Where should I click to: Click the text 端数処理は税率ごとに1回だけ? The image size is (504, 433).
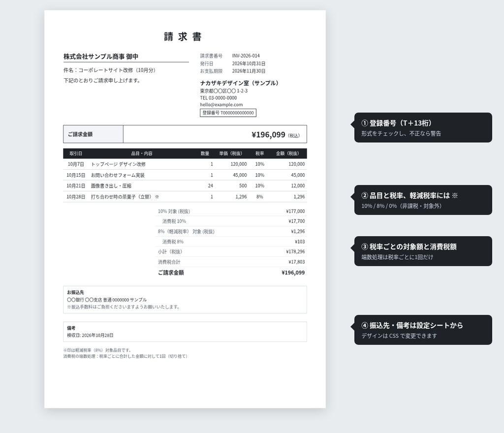tap(397, 257)
